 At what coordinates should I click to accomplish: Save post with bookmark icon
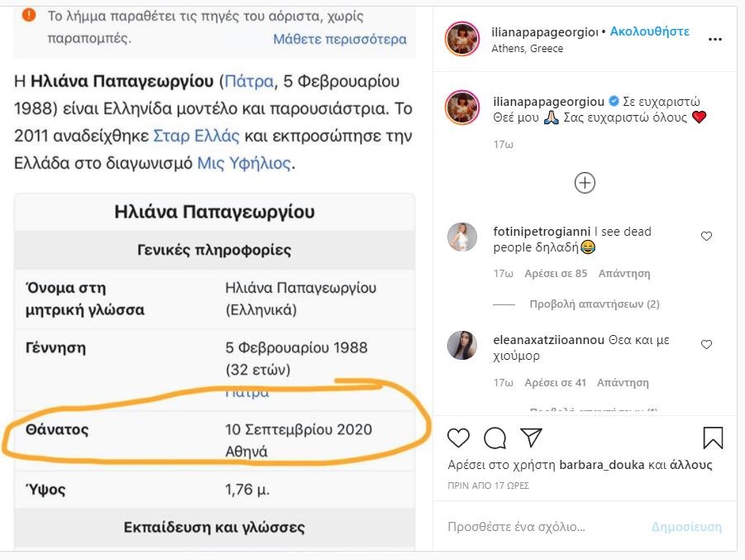point(713,438)
